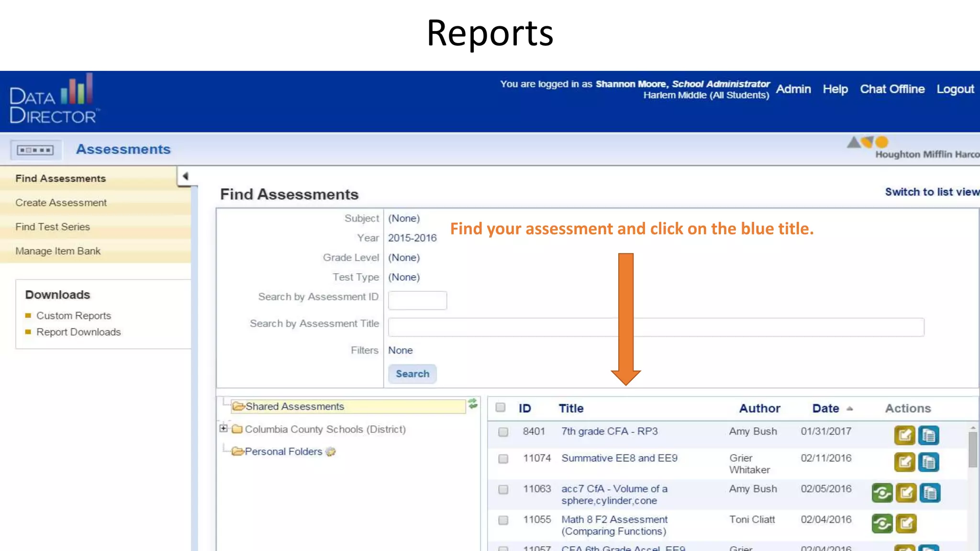The width and height of the screenshot is (980, 551).
Task: Sort the table by Author column
Action: 760,408
